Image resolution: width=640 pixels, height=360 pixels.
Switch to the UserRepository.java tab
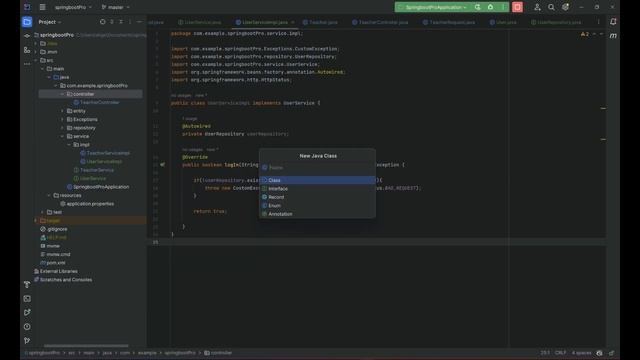[x=556, y=22]
